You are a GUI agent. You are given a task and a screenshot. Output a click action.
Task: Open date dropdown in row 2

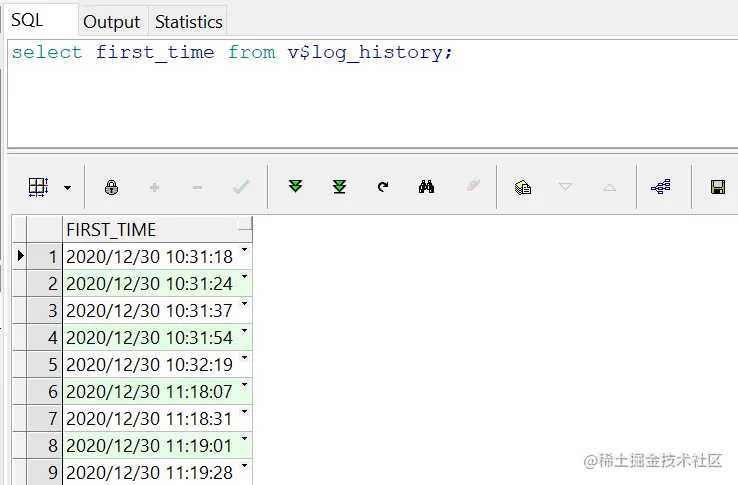click(244, 276)
